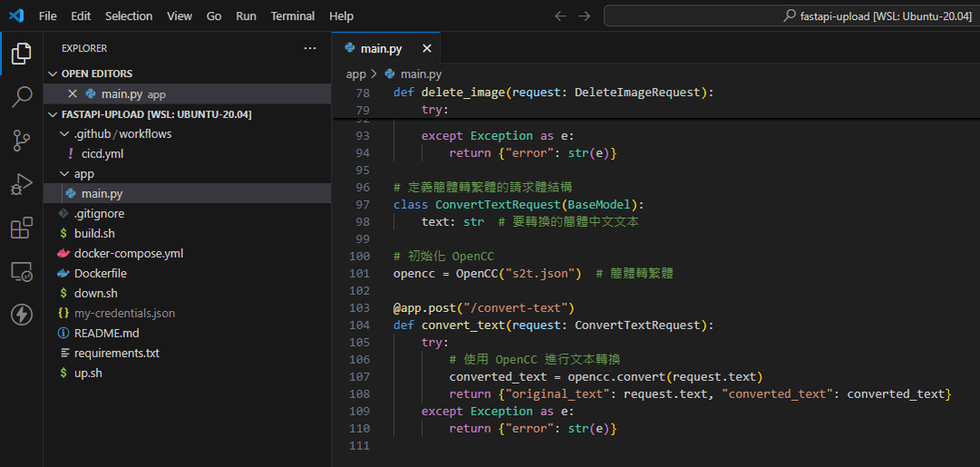Open the Remote Explorer view
Screen dimensions: 980x467
pyautogui.click(x=21, y=271)
